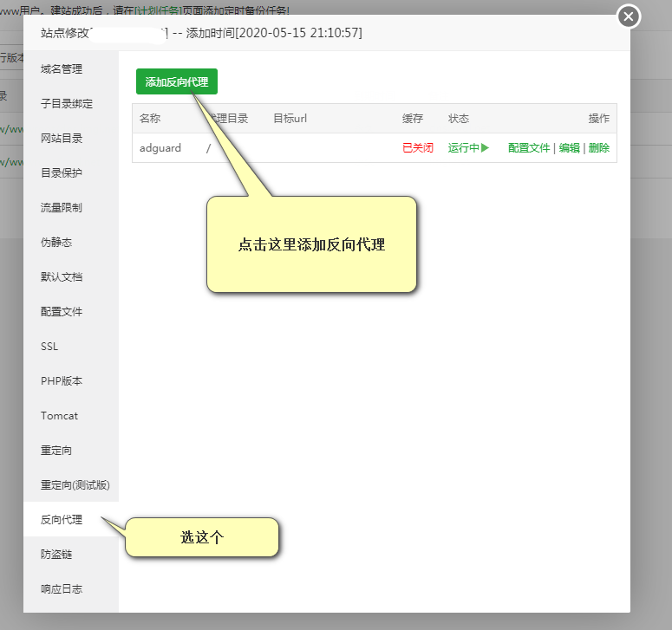Select the 目录保护 tab
Screen dimensions: 672x630
pyautogui.click(x=62, y=173)
